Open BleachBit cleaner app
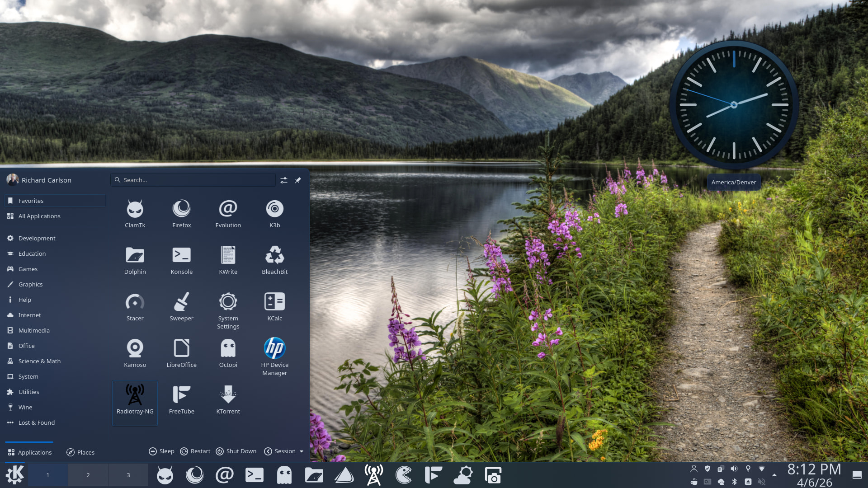The image size is (868, 488). pos(274,260)
